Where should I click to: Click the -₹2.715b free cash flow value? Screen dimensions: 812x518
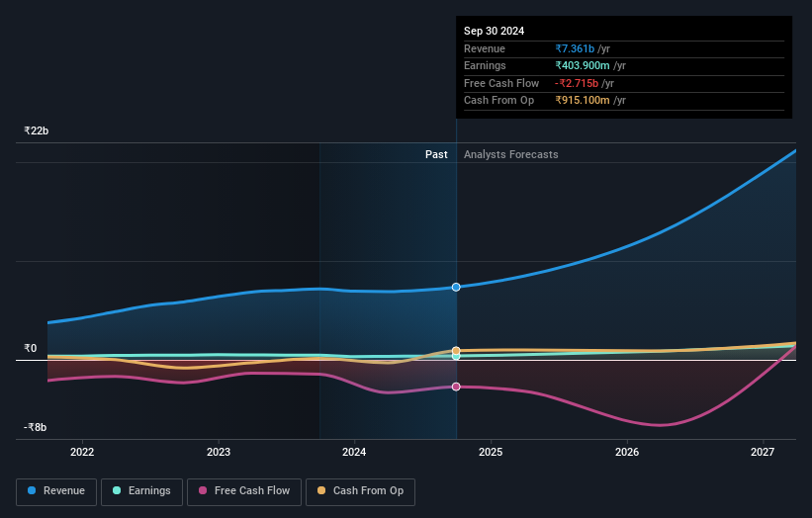[577, 83]
